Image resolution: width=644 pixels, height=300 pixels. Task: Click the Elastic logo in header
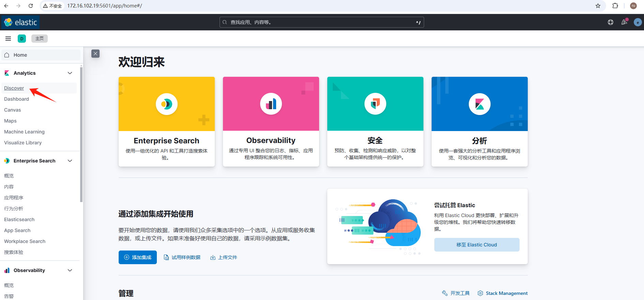pyautogui.click(x=20, y=22)
